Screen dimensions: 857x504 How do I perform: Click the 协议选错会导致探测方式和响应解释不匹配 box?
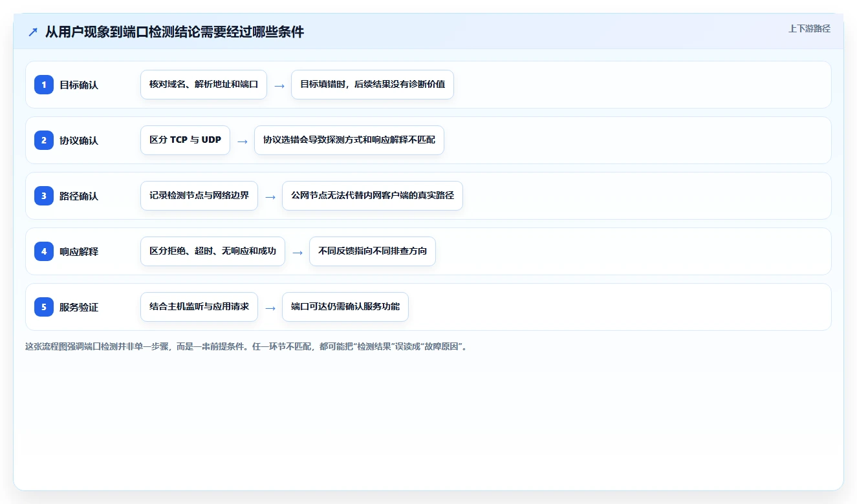point(349,140)
